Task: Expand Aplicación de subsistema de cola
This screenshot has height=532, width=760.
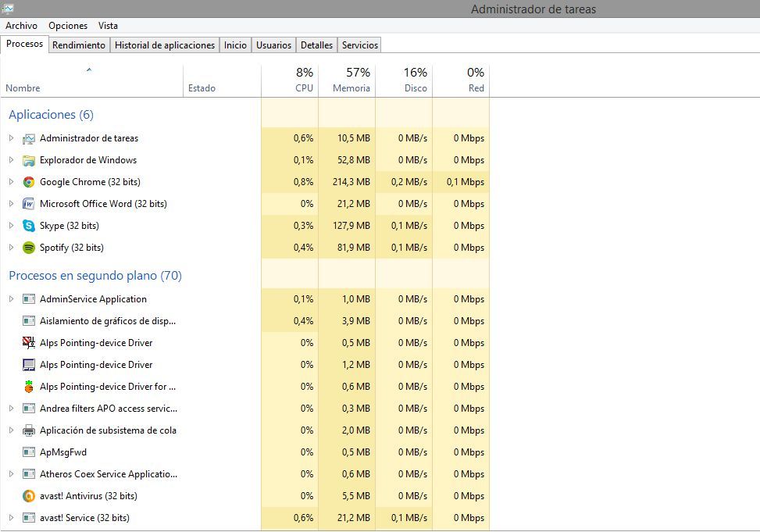Action: pyautogui.click(x=11, y=430)
